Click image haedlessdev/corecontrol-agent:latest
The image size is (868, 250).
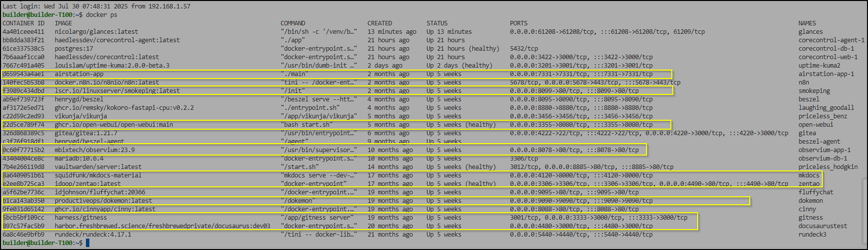pos(117,40)
